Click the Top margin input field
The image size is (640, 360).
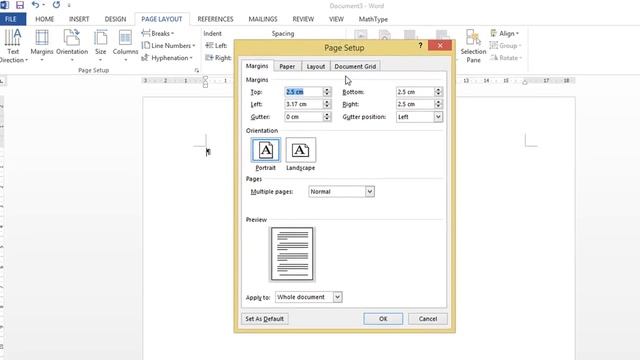click(x=304, y=92)
